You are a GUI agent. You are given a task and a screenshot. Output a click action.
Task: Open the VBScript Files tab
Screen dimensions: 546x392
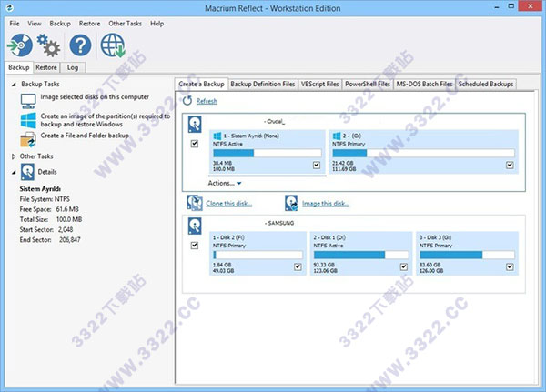click(319, 85)
